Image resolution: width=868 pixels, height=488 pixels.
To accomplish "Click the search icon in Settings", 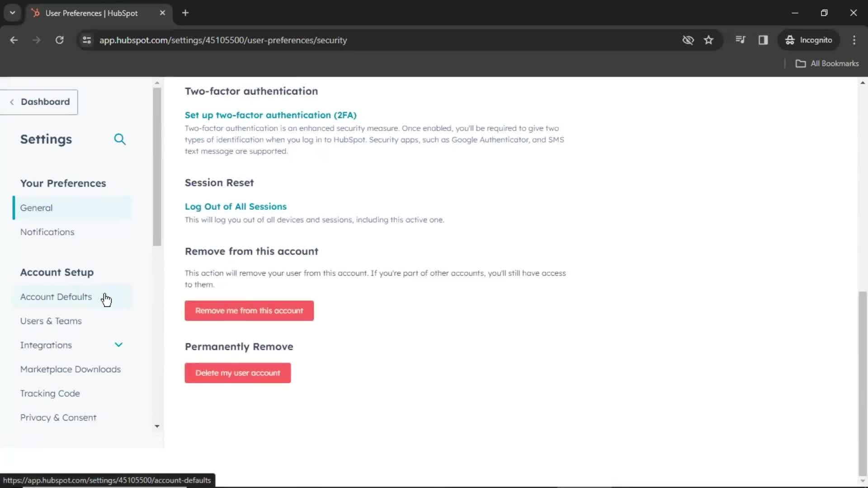I will coord(119,139).
